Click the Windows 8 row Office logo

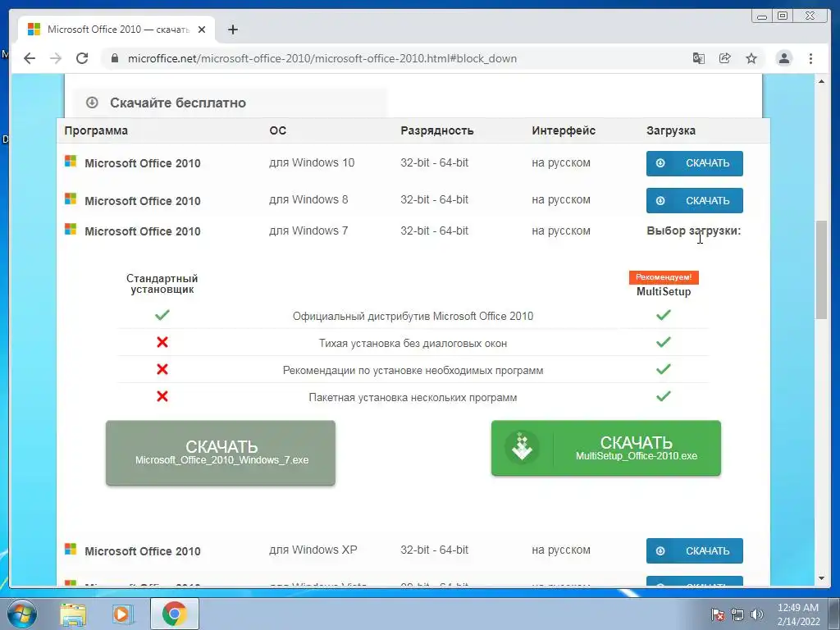[71, 199]
